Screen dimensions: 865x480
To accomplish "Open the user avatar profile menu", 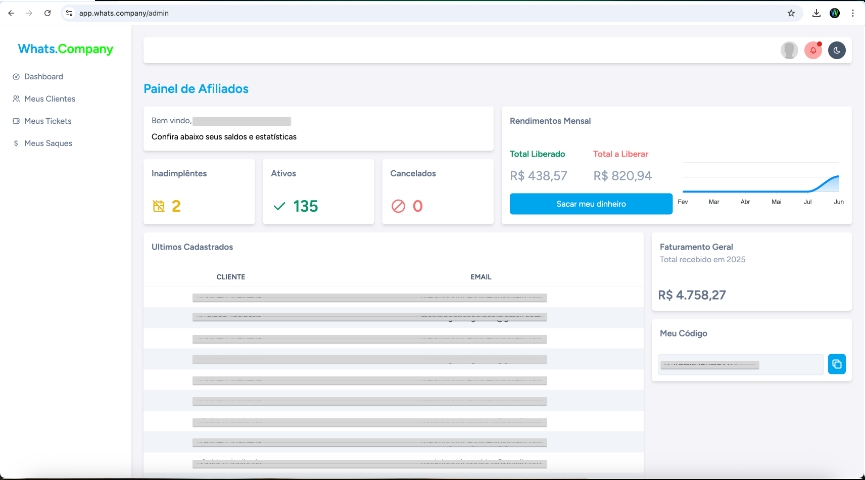I will [789, 50].
